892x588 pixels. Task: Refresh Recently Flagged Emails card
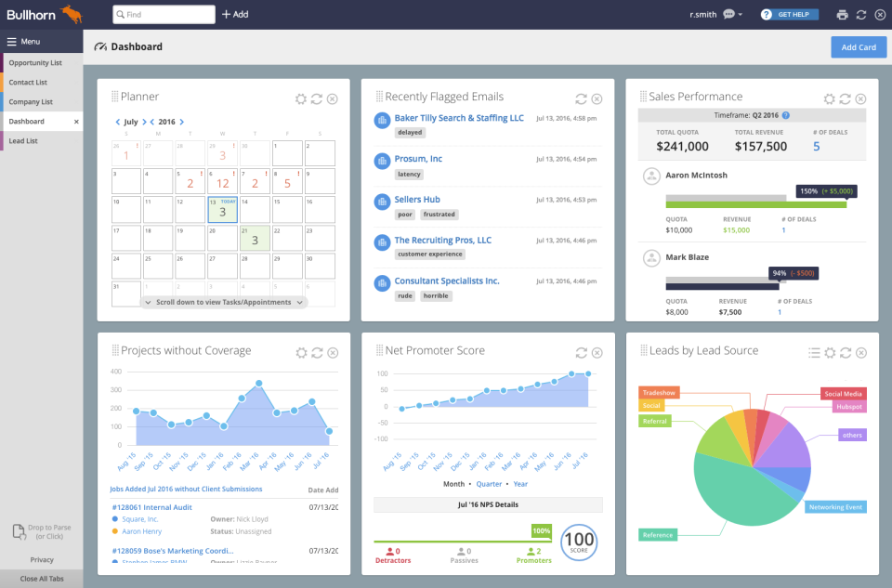pyautogui.click(x=581, y=99)
